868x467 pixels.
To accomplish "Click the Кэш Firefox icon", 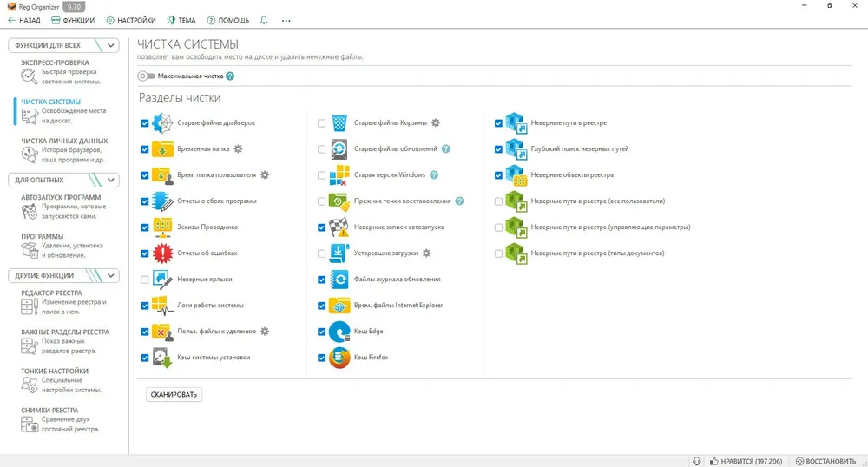I will (339, 358).
